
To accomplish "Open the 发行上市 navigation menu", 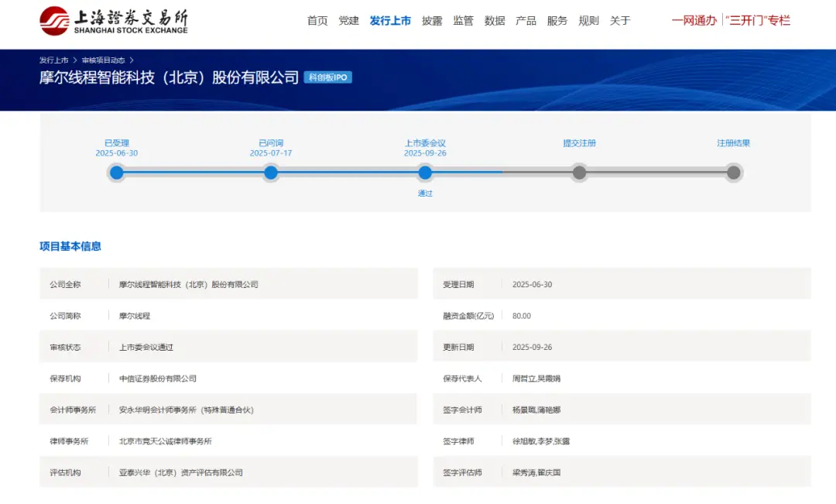I will click(x=391, y=21).
